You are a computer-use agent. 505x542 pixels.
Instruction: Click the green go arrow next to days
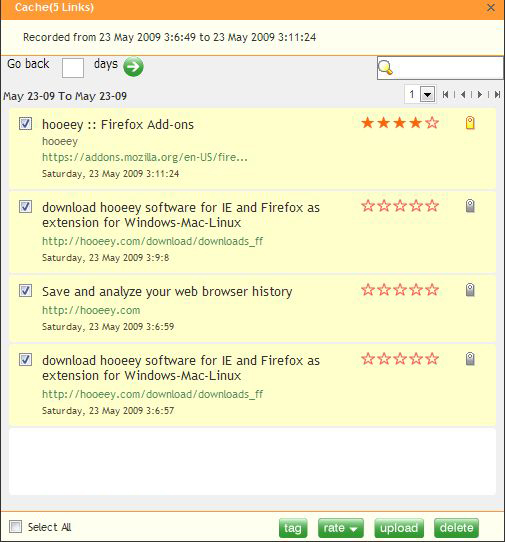[133, 66]
